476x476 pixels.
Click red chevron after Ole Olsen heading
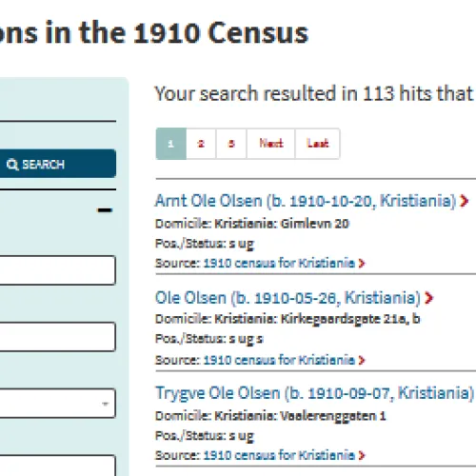(428, 298)
